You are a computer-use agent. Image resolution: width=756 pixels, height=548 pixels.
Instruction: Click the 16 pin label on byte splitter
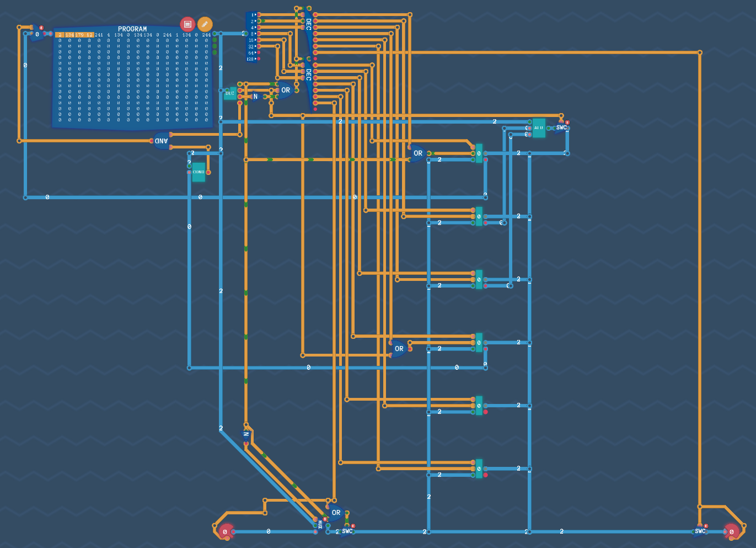251,40
